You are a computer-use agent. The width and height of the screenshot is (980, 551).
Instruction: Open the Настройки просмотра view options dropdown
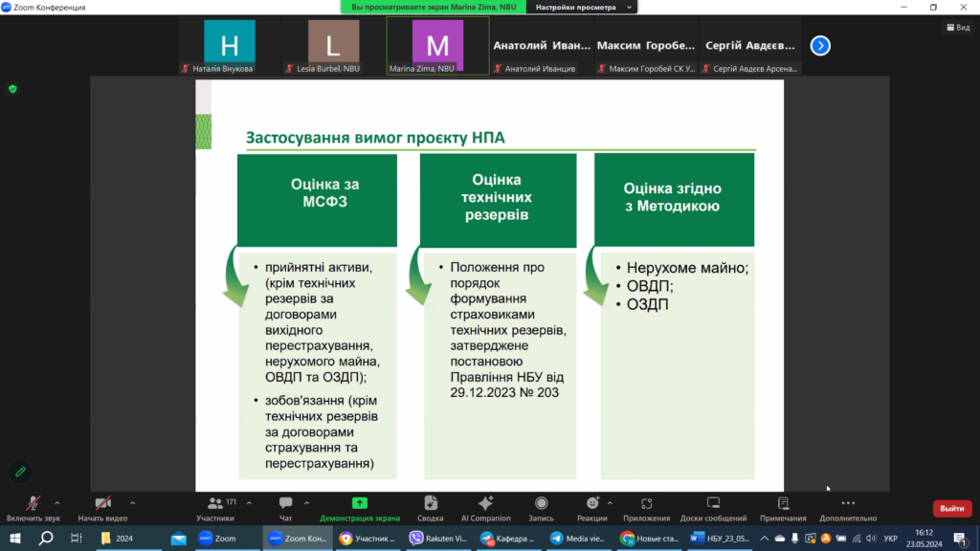[x=584, y=7]
